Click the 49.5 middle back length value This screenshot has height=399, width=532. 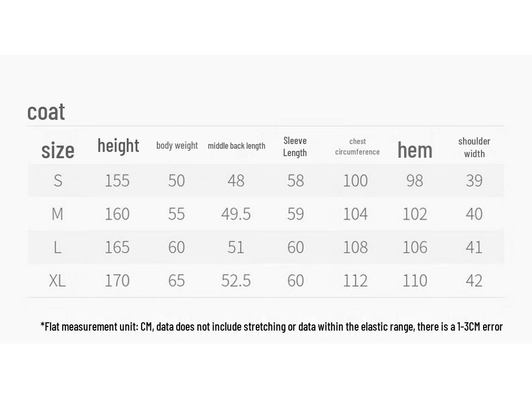coord(236,214)
